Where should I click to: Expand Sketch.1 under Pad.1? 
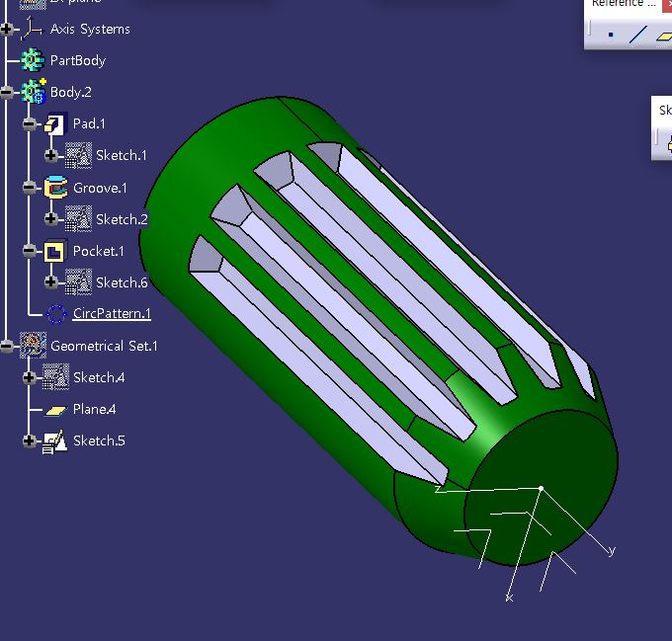pyautogui.click(x=51, y=155)
